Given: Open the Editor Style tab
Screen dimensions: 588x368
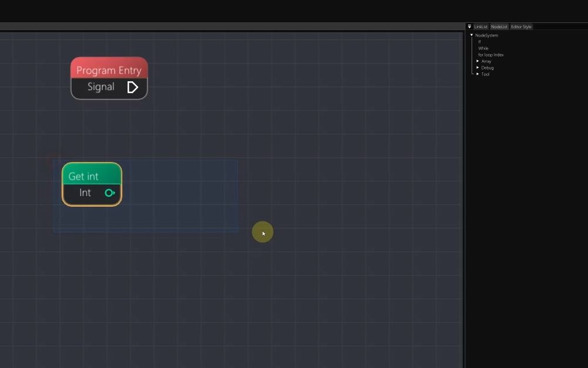Looking at the screenshot, I should pyautogui.click(x=521, y=26).
